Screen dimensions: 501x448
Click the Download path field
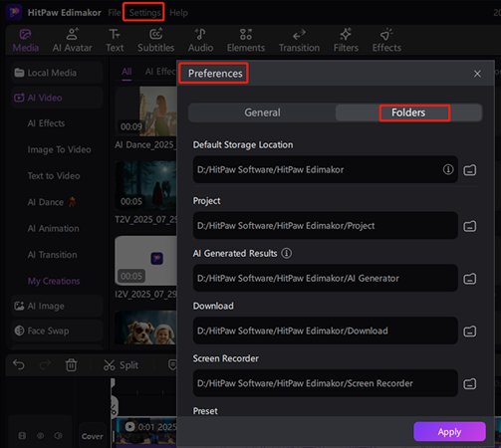click(x=326, y=331)
